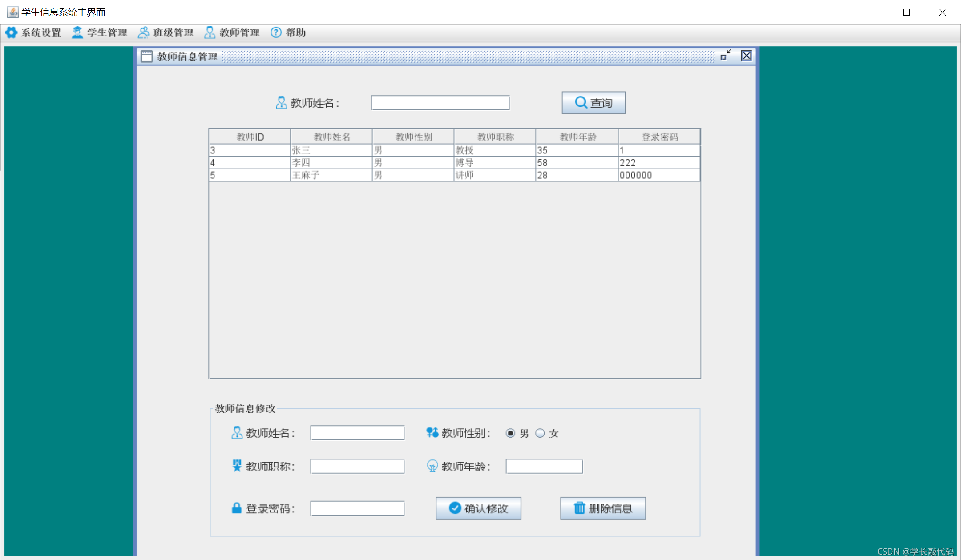Select the 男 radio button
The image size is (961, 560).
point(510,433)
